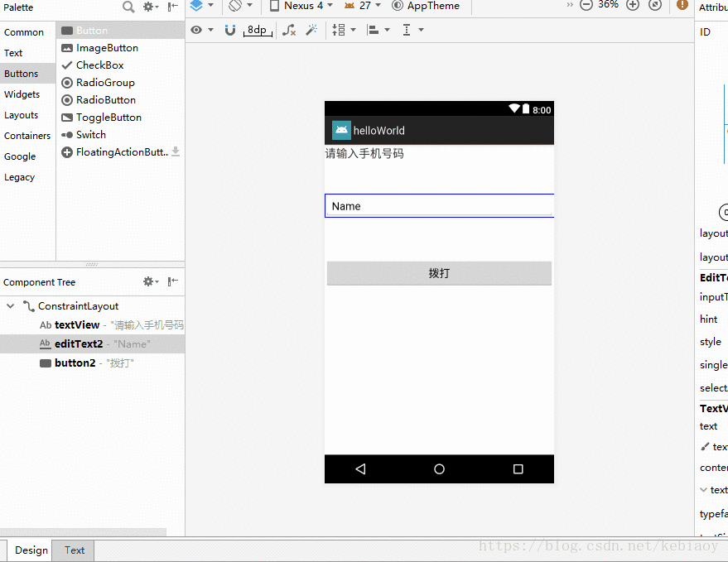Select the AppTheme theme button
Viewport: 728px width, 562px height.
click(x=425, y=6)
